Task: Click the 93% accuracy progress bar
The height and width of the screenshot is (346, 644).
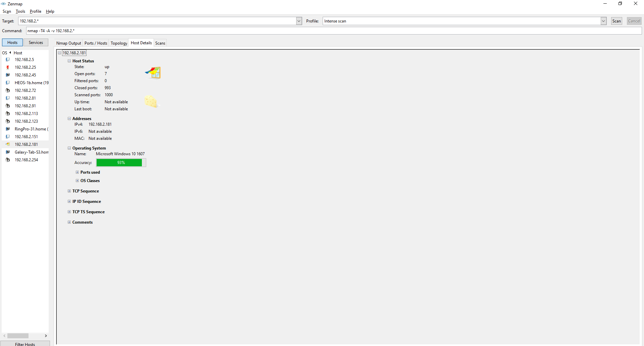Action: [x=121, y=163]
